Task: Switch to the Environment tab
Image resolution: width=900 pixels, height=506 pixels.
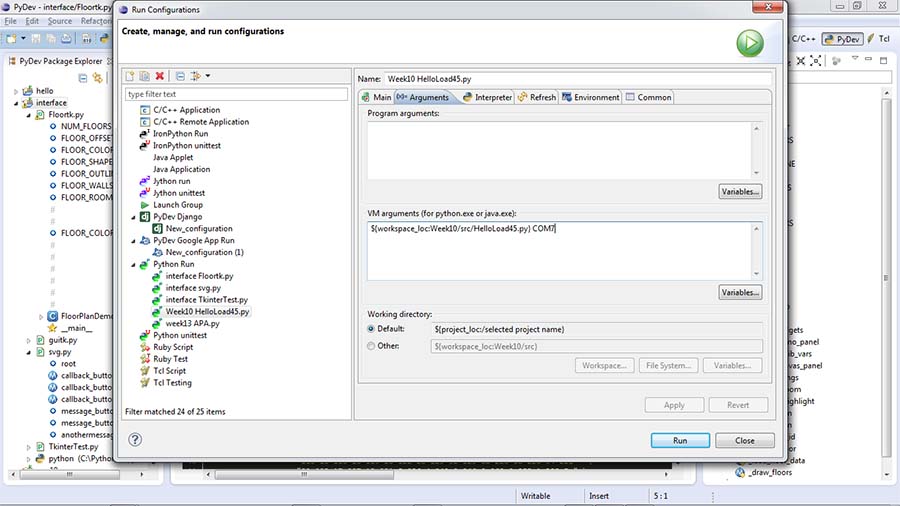Action: [x=591, y=98]
